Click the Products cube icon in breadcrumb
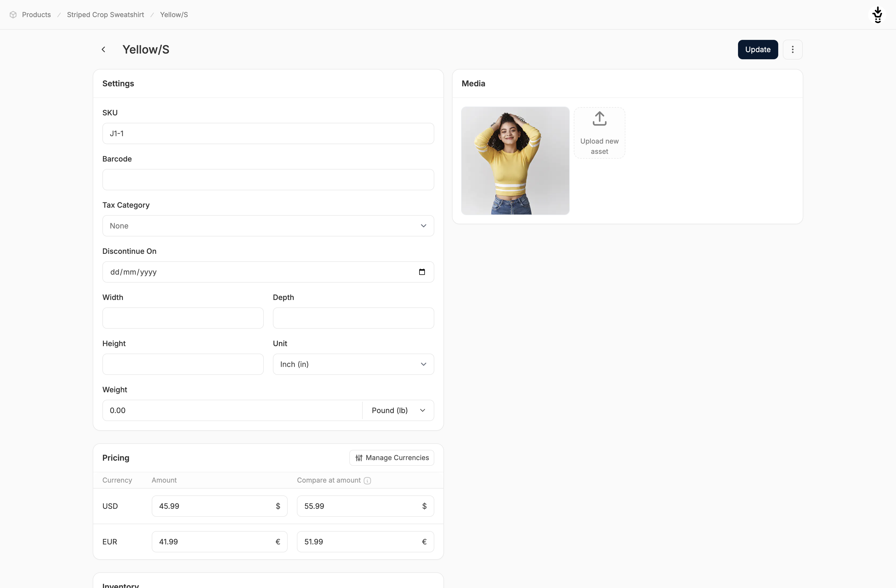Screen dimensions: 896x588 pos(13,15)
